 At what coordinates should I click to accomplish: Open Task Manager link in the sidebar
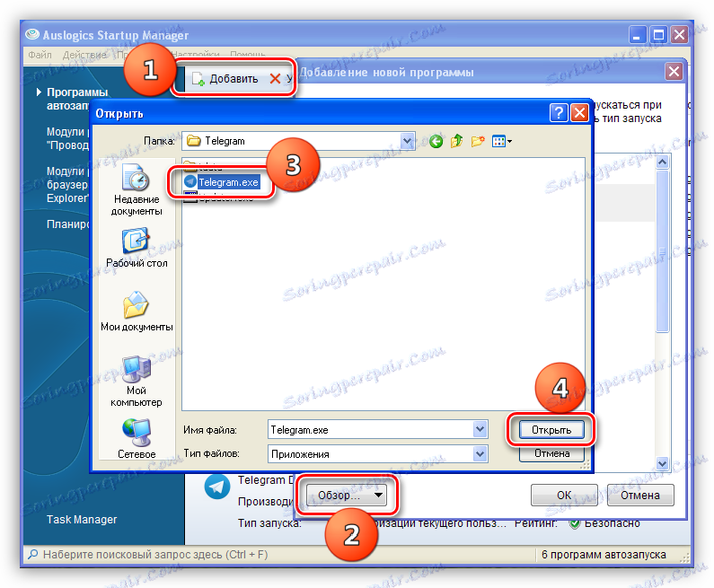pyautogui.click(x=82, y=519)
